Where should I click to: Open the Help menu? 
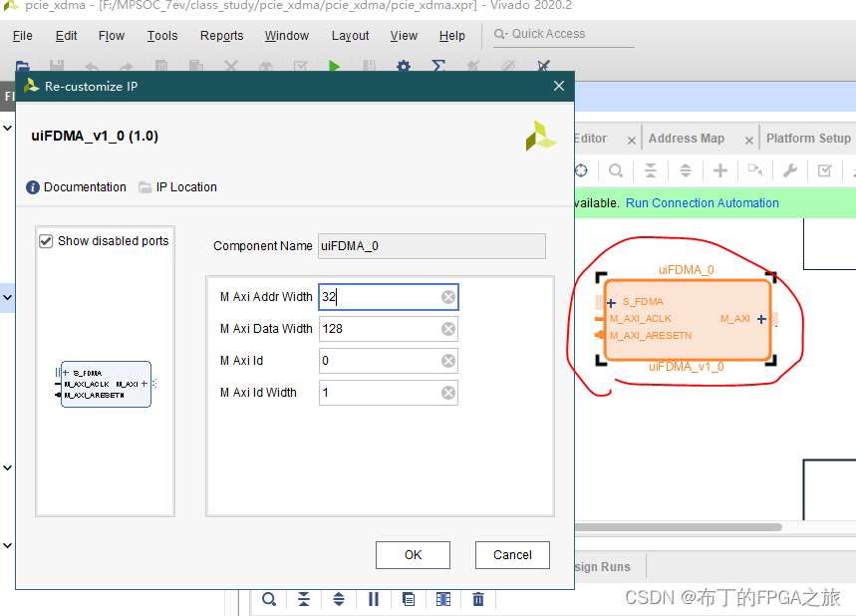[x=452, y=36]
